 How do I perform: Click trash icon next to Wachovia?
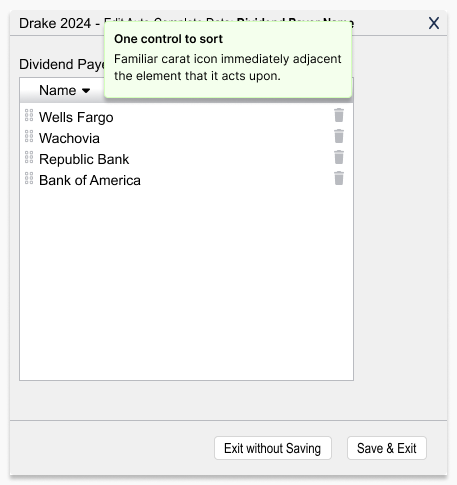coord(339,136)
